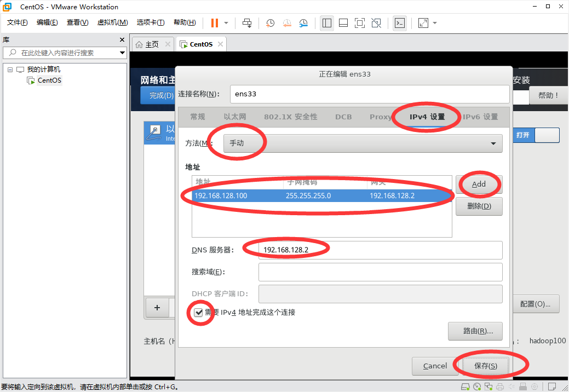Toggle the thumbnail bar view

click(343, 23)
